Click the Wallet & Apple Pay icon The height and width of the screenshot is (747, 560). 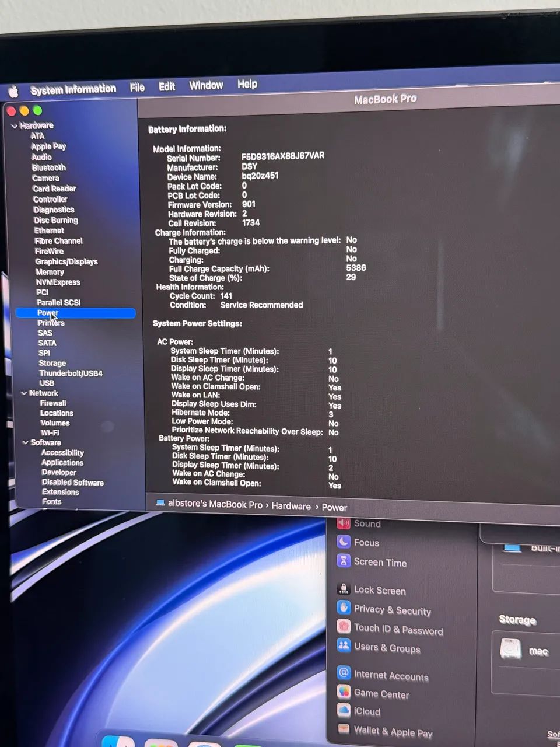coord(344,729)
